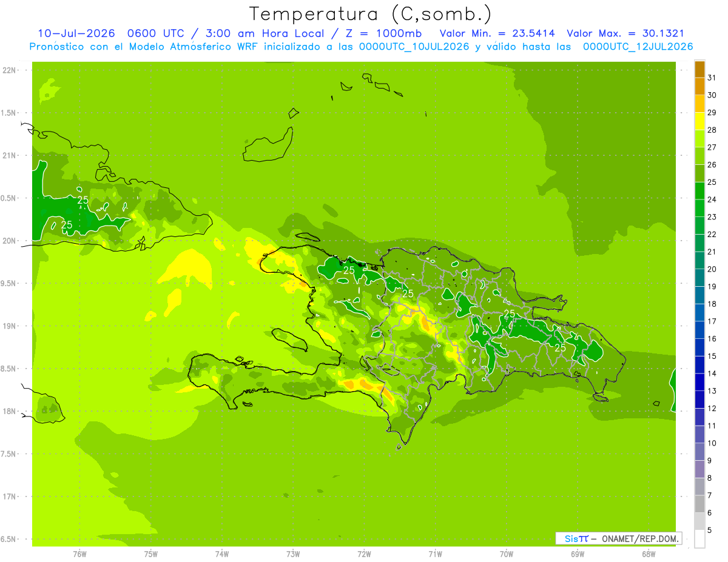Pick the dark orange swatch above 31
This screenshot has height=562, width=728.
(x=699, y=69)
